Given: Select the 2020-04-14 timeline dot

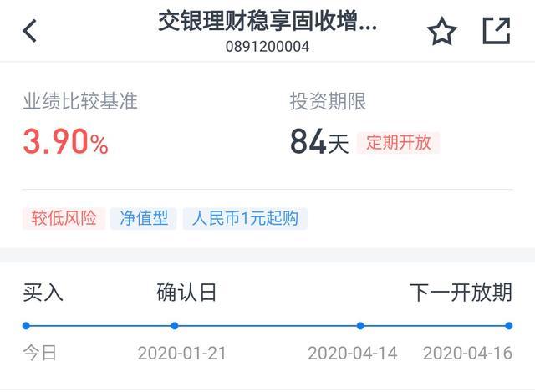Looking at the screenshot, I should [360, 326].
